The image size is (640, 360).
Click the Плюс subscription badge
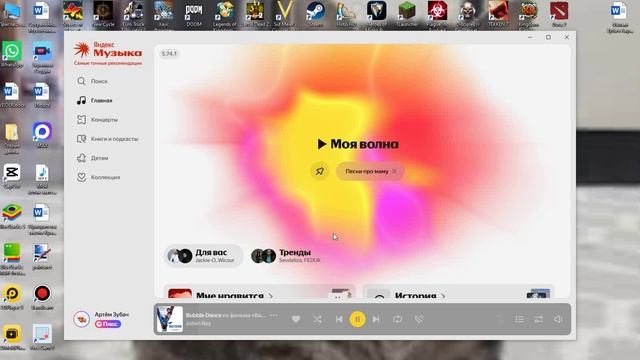point(108,324)
